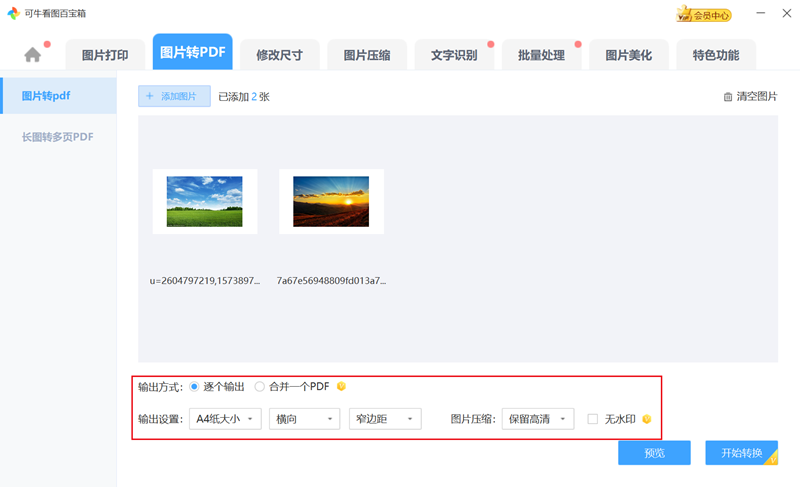Go to the home icon tab
Image resolution: width=800 pixels, height=487 pixels.
pyautogui.click(x=33, y=55)
